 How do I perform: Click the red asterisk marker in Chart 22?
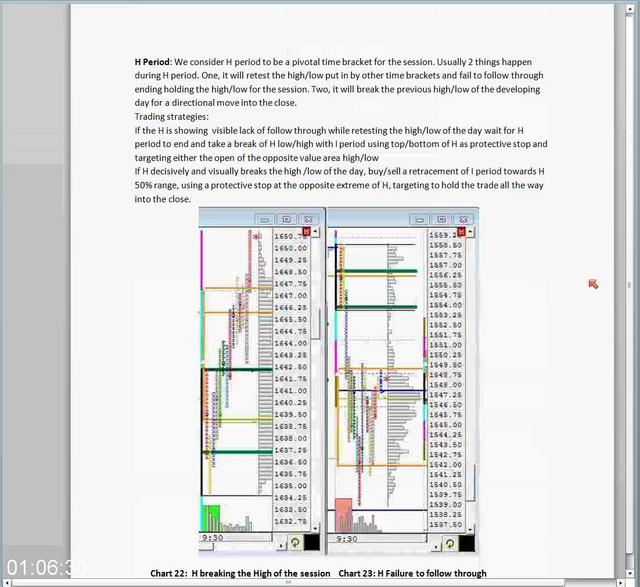257,237
